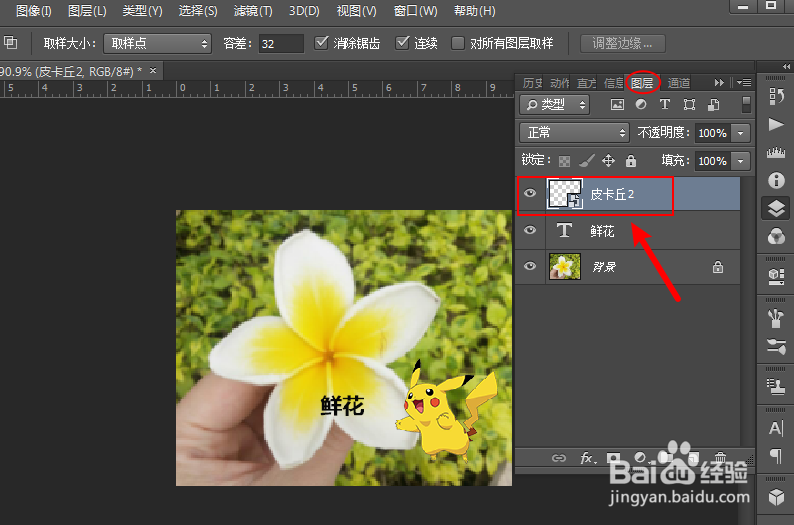Close the 皮卡丘2 document tab
The image size is (794, 525).
[x=153, y=70]
